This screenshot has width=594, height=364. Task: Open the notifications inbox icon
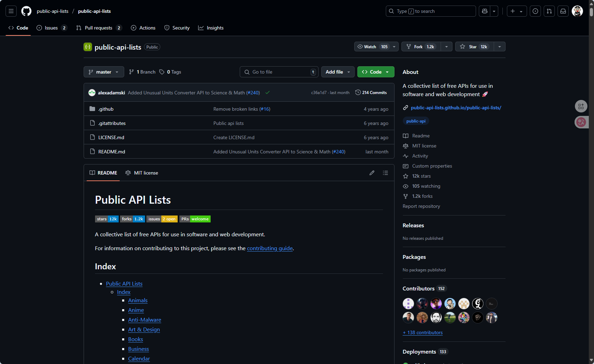point(563,11)
